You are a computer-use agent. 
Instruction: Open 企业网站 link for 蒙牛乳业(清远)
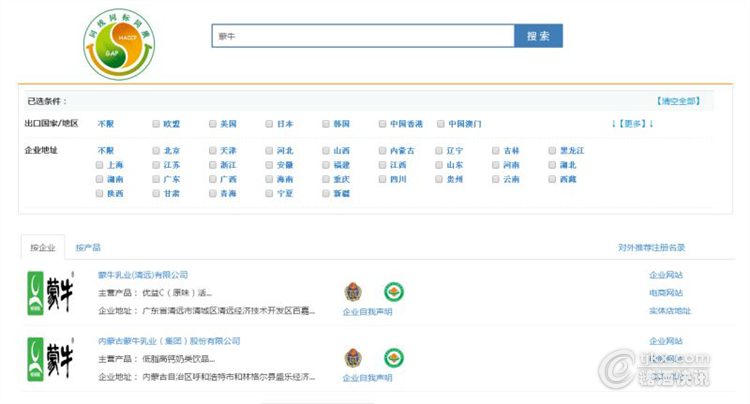pyautogui.click(x=666, y=275)
